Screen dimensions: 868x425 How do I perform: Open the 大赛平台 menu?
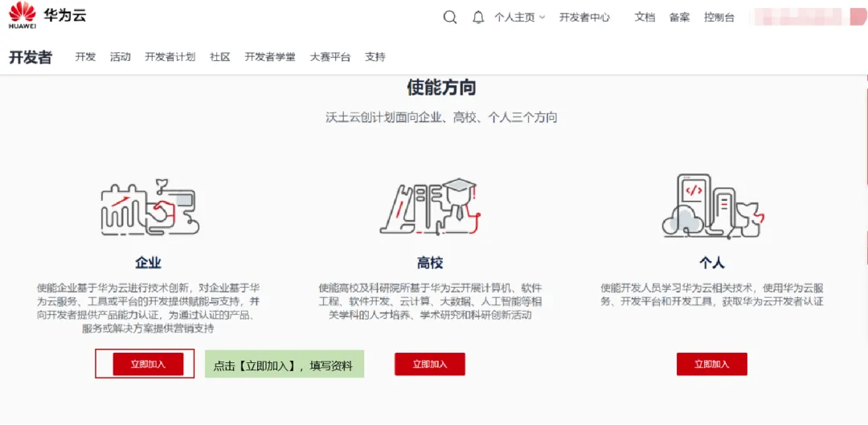330,57
